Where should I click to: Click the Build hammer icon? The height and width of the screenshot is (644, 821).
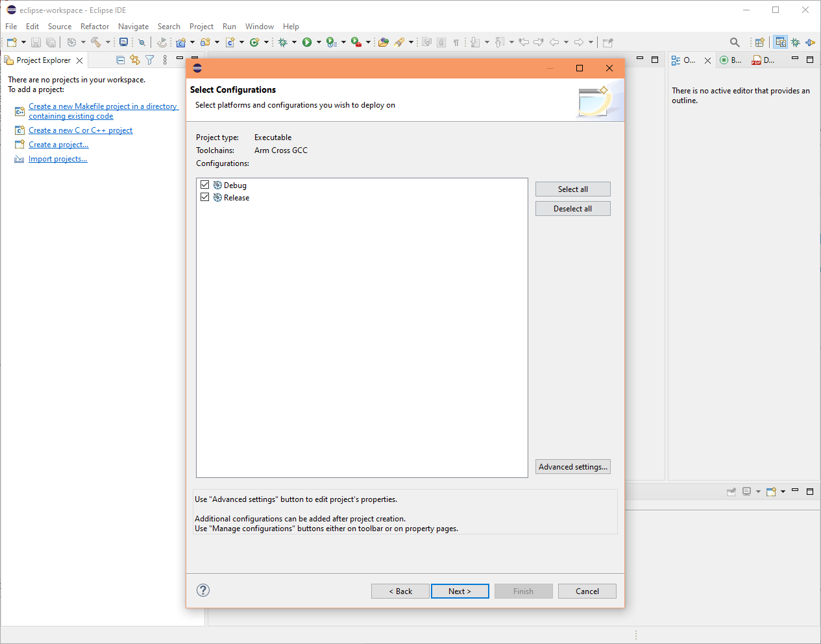95,42
